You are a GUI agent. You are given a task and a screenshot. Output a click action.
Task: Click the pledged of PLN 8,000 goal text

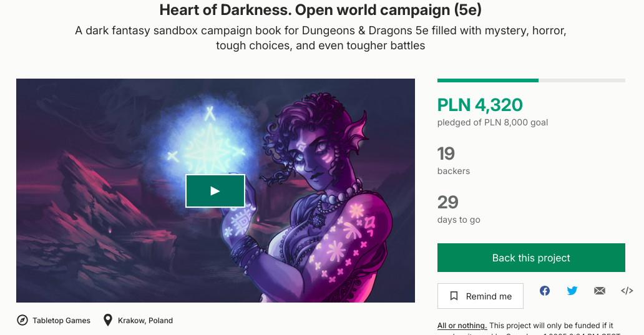(492, 122)
